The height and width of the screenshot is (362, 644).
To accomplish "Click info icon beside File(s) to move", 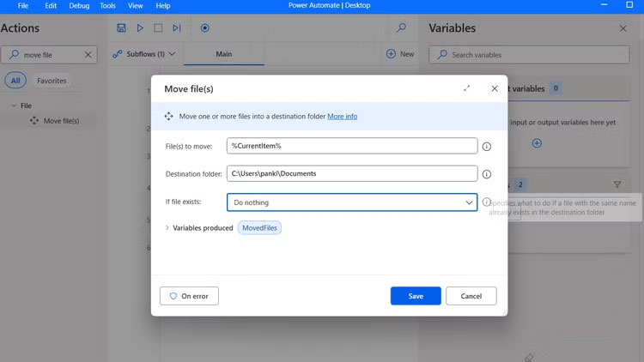I will 487,147.
